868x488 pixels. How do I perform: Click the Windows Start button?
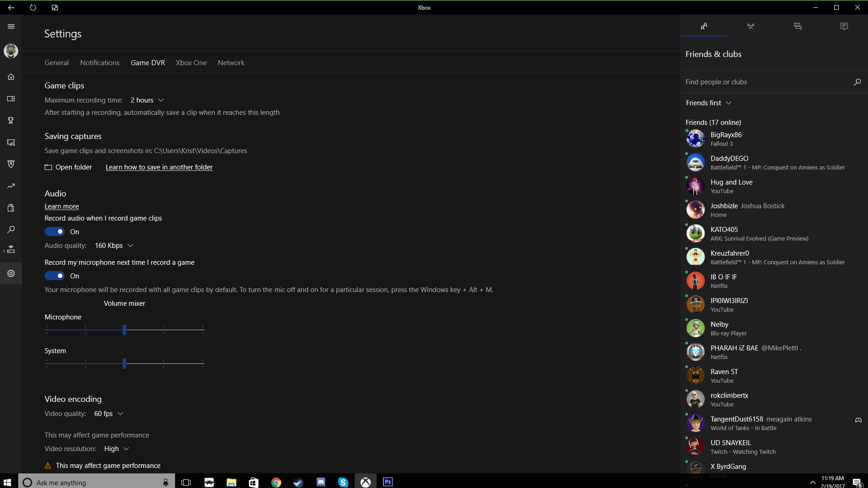click(7, 482)
